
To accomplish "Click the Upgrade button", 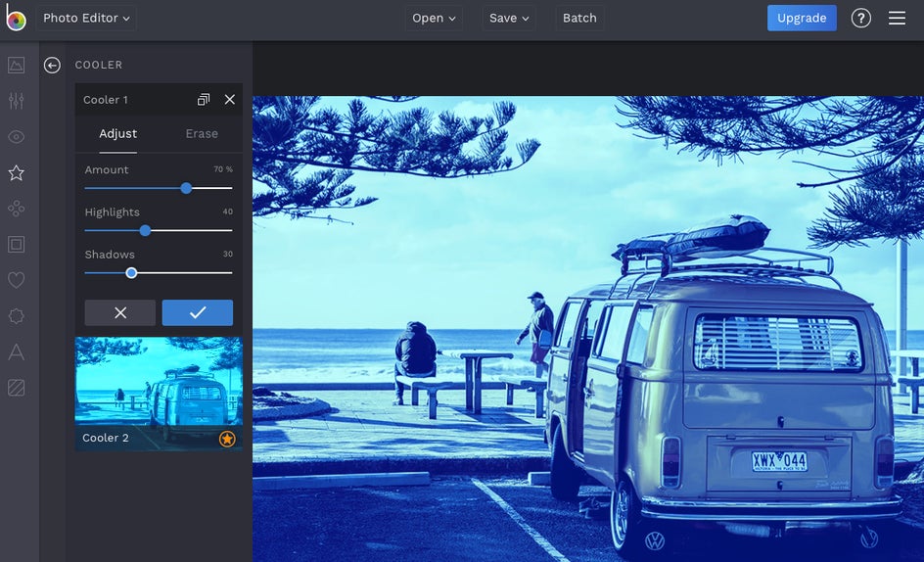I will click(802, 19).
